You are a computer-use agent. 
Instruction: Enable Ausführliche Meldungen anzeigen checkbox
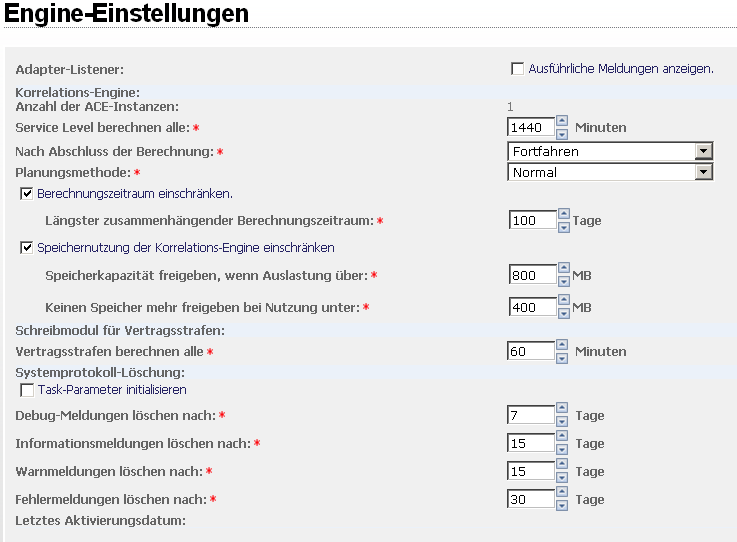click(x=517, y=69)
